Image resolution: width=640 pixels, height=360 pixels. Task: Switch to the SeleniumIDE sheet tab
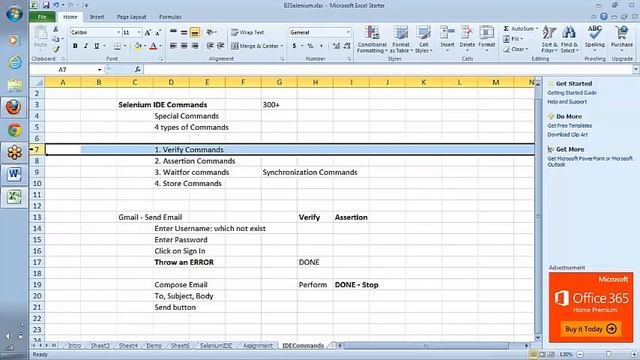pos(216,346)
